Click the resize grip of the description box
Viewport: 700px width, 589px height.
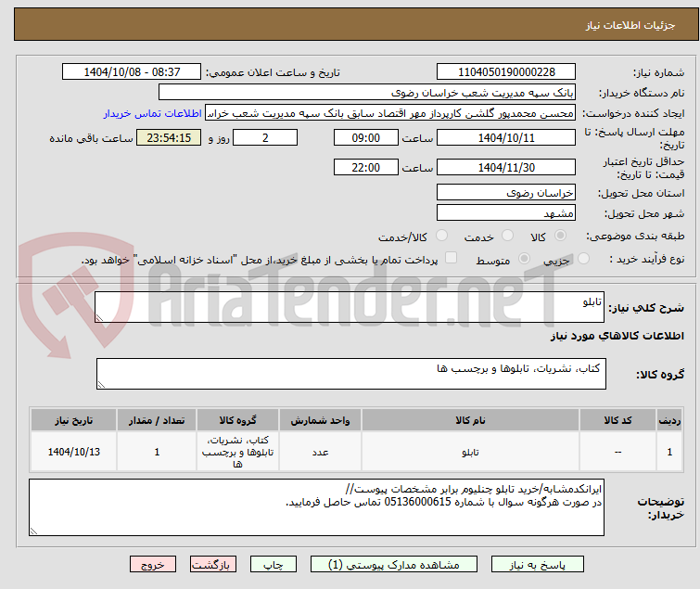tap(99, 318)
